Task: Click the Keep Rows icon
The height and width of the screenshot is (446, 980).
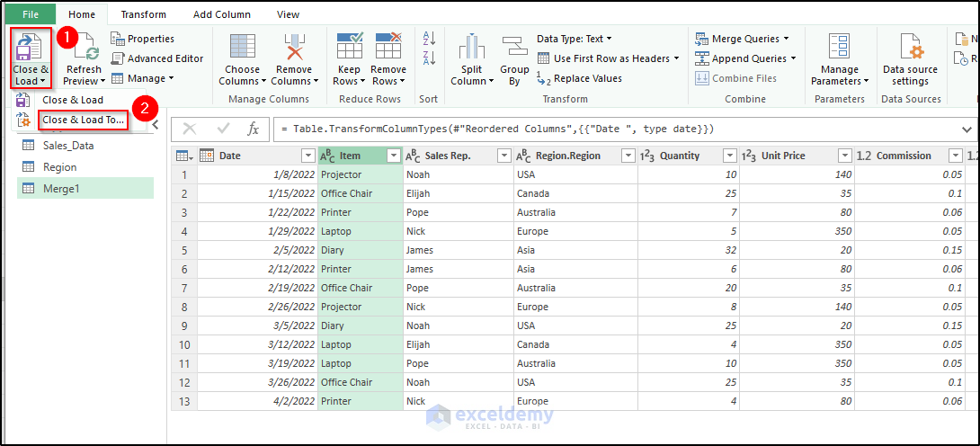Action: [350, 46]
